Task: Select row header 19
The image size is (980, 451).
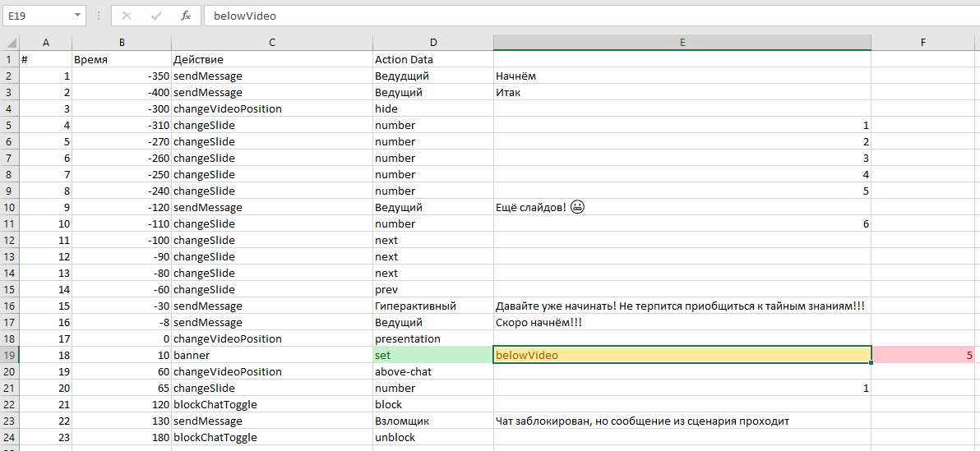Action: click(x=9, y=355)
